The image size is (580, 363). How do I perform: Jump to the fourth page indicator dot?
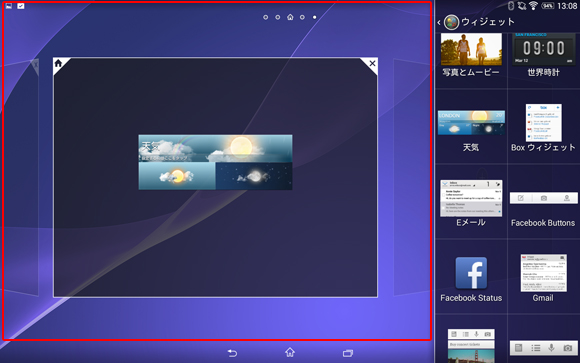[302, 17]
